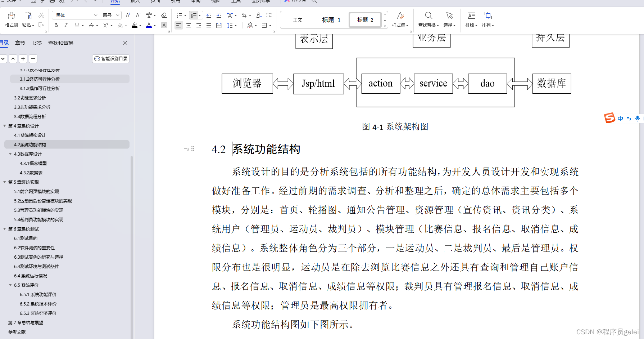Apply superscript X² formatting
This screenshot has height=339, width=644.
tap(106, 25)
